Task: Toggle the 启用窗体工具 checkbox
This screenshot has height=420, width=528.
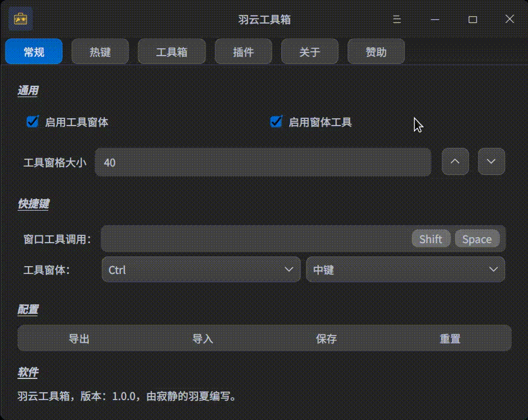Action: tap(276, 121)
